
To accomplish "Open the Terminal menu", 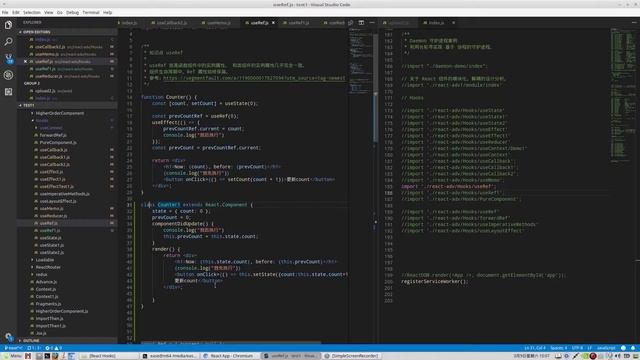I will [91, 13].
